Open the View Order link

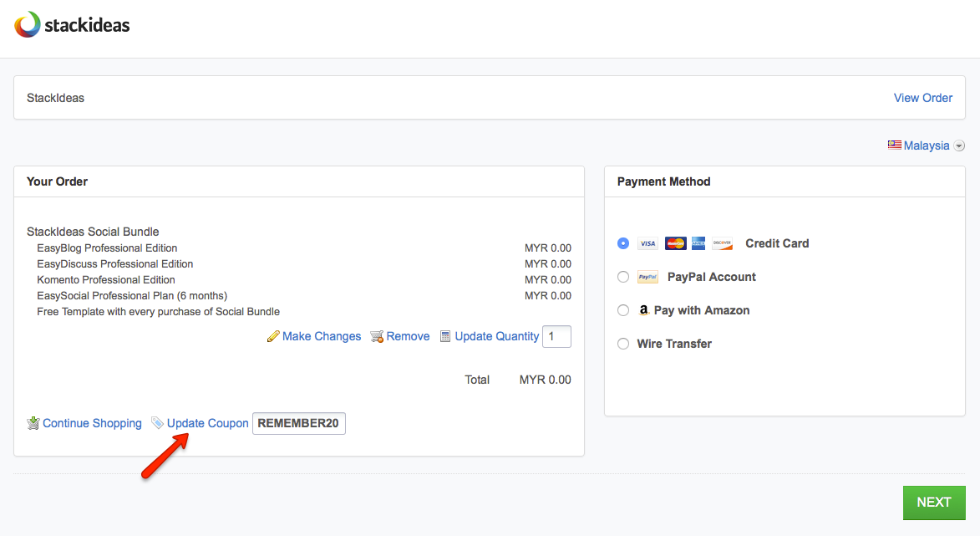coord(922,98)
